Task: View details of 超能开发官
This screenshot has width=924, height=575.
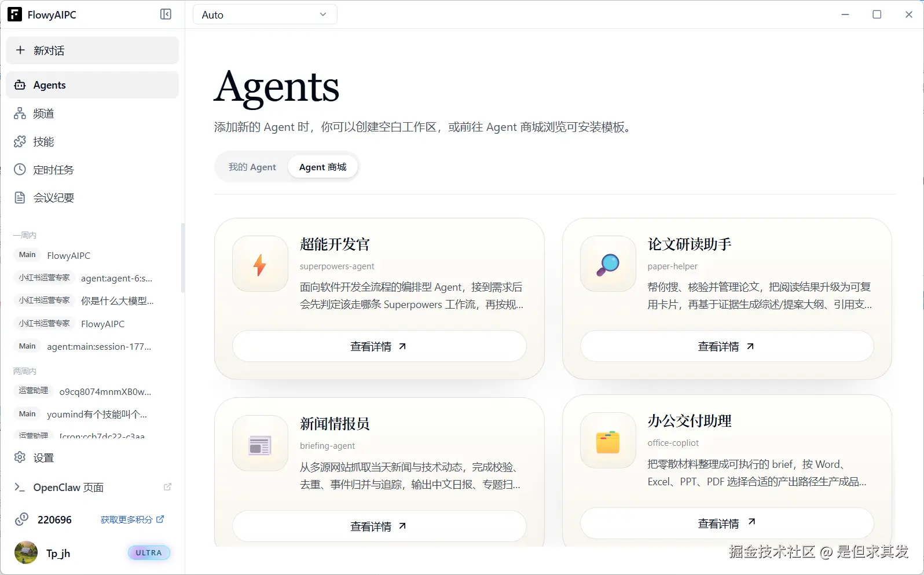Action: pos(379,346)
